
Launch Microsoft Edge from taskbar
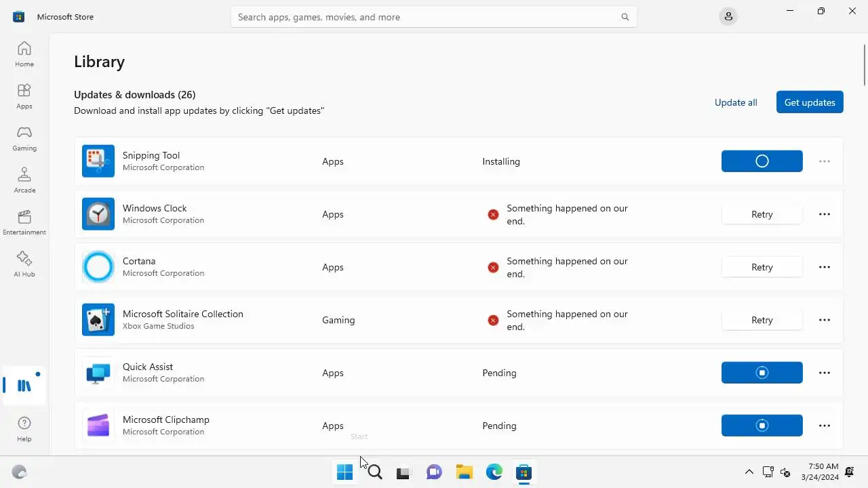pos(494,472)
